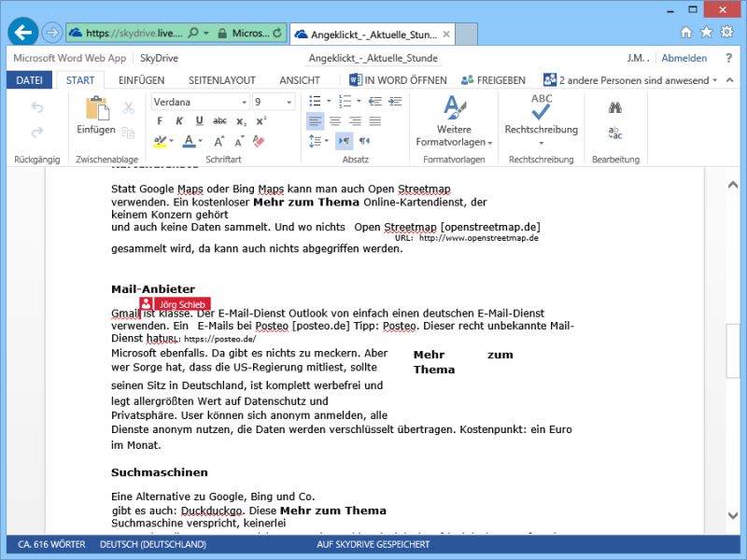
Task: Click the Einfügen paste clipboard icon
Action: (x=97, y=108)
